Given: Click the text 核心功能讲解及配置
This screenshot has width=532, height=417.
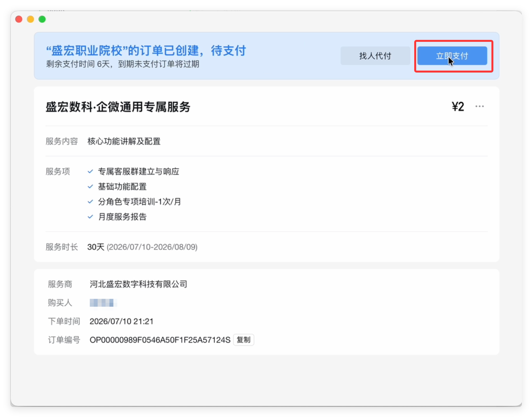Looking at the screenshot, I should [124, 141].
